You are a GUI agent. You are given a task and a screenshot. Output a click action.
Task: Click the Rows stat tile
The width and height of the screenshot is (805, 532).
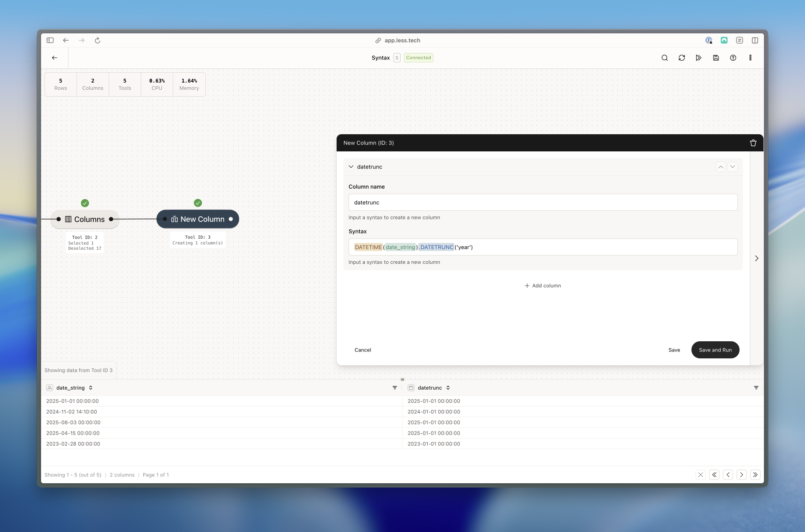click(x=61, y=84)
